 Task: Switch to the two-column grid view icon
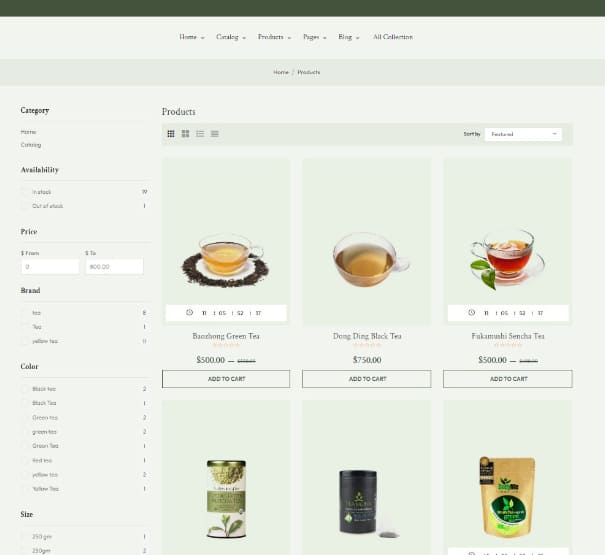coord(185,133)
